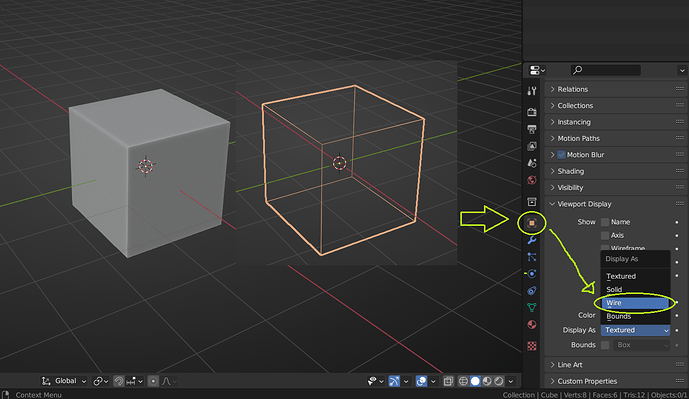The height and width of the screenshot is (399, 689).
Task: Click the Relations panel drag grip
Action: pos(680,89)
